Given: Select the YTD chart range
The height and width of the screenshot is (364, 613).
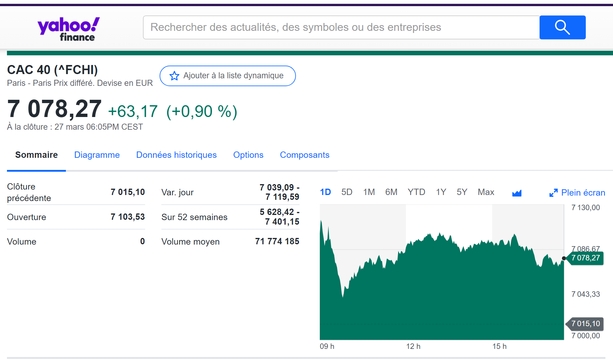Looking at the screenshot, I should 417,192.
